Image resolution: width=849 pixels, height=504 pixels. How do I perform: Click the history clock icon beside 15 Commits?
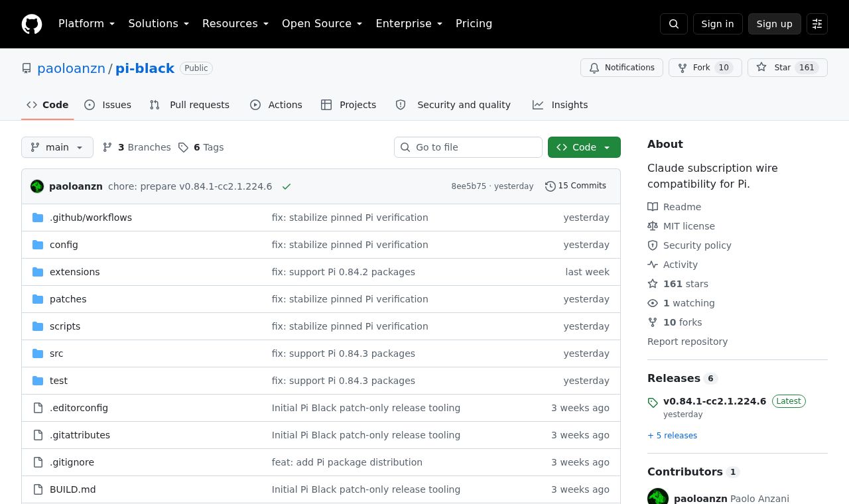(551, 186)
